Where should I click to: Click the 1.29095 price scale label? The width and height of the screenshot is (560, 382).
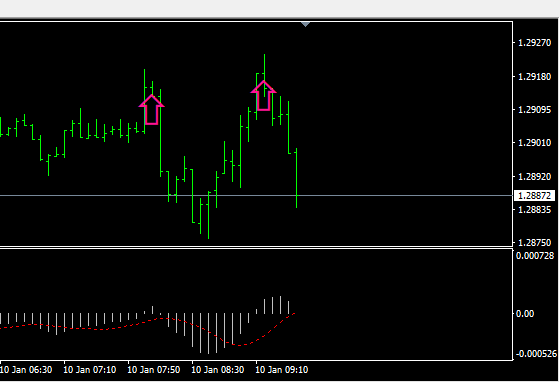pyautogui.click(x=534, y=110)
